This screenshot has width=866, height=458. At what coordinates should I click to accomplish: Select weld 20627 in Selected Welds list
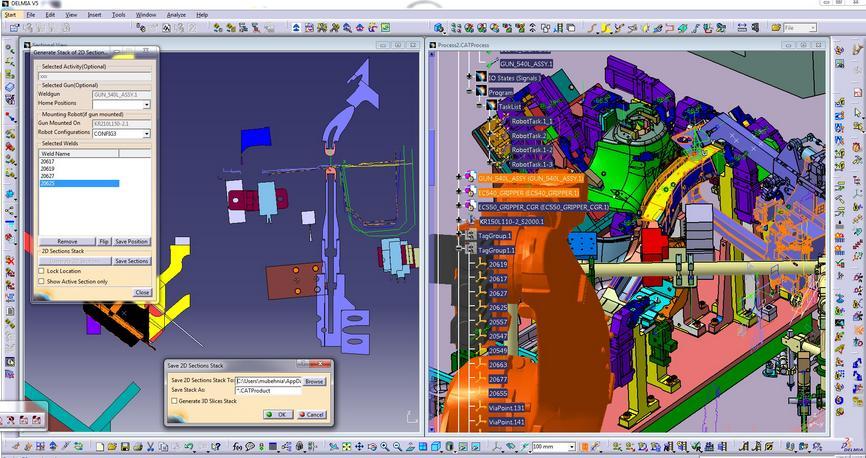(x=47, y=176)
